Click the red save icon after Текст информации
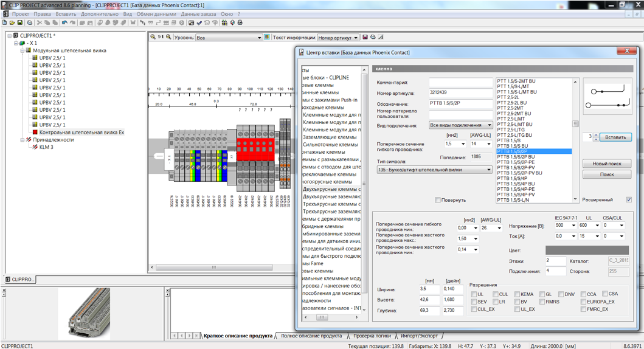Image resolution: width=644 pixels, height=349 pixels. click(365, 37)
